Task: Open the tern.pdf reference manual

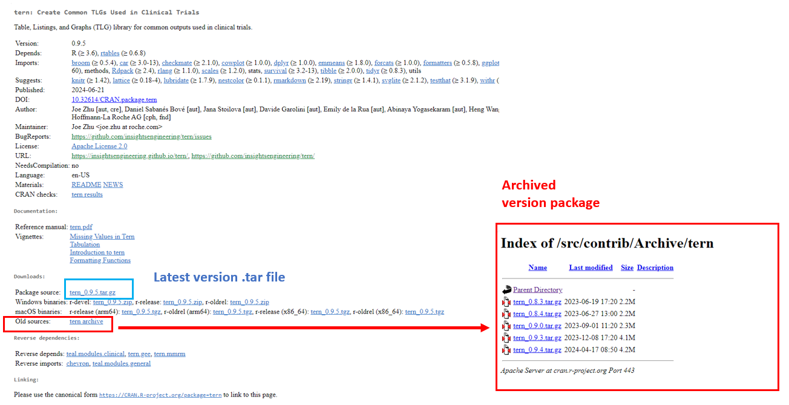Action: tap(81, 227)
